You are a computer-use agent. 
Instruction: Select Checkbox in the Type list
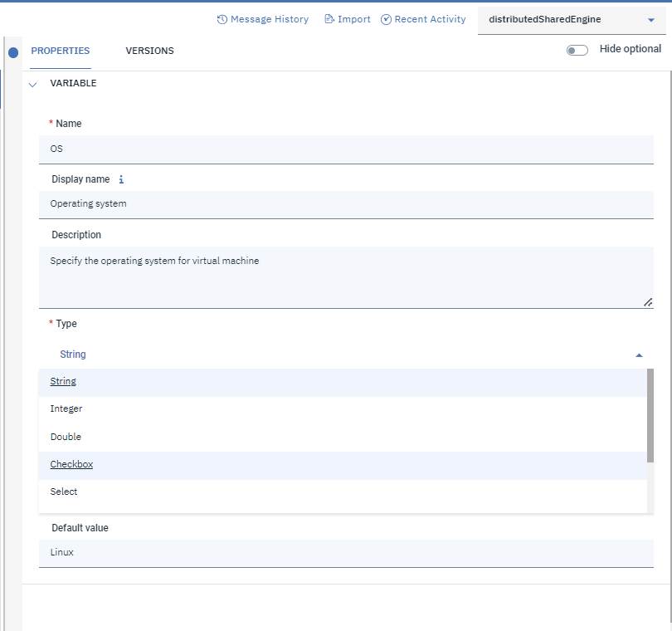[x=71, y=465]
